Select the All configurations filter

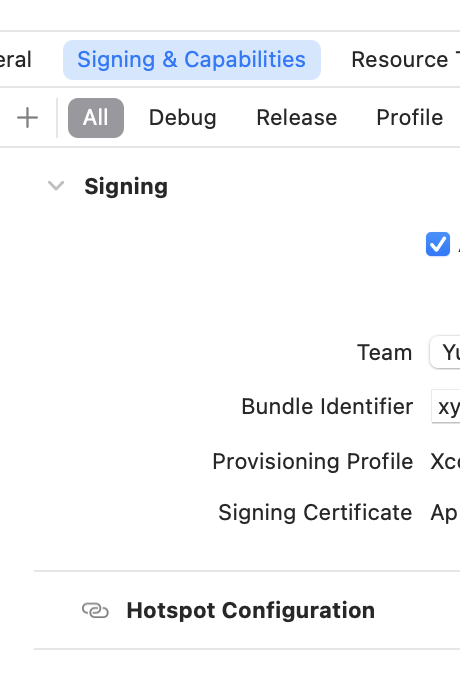(96, 118)
